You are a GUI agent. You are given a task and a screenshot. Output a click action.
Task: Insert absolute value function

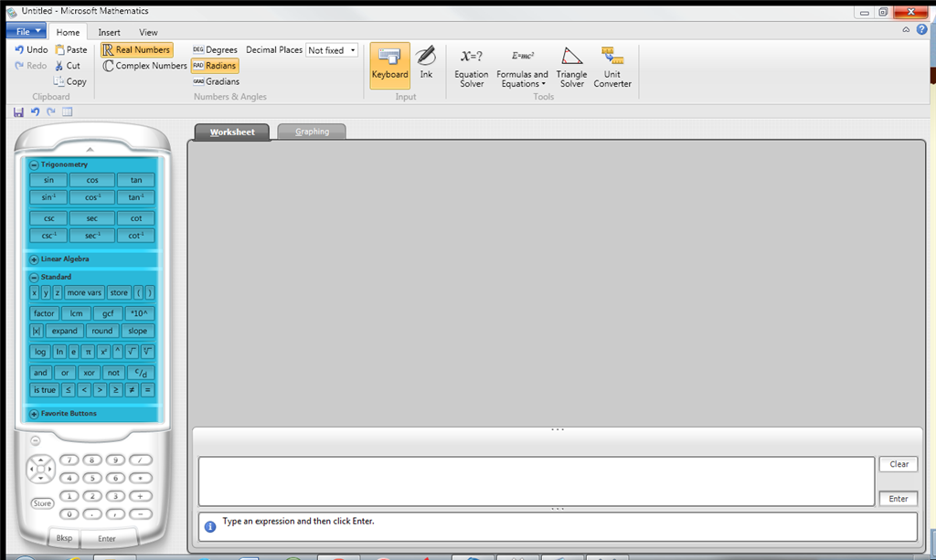pos(37,331)
